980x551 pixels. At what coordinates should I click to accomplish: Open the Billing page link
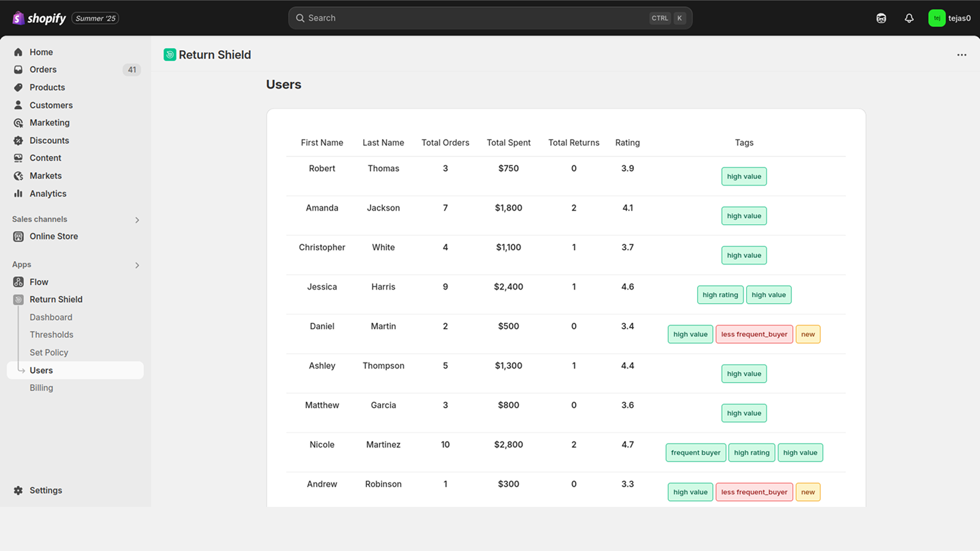tap(42, 388)
